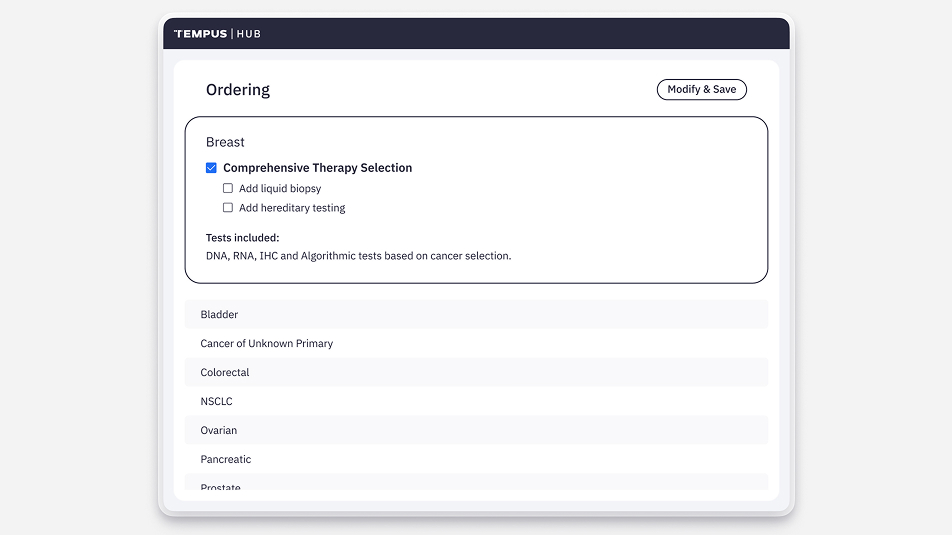Click the 'Add liquid biopsy' label text
Image resolution: width=952 pixels, height=535 pixels.
(x=280, y=188)
